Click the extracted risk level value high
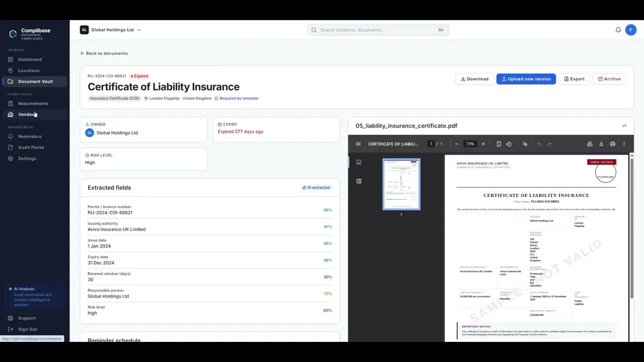Image resolution: width=644 pixels, height=362 pixels. point(92,313)
